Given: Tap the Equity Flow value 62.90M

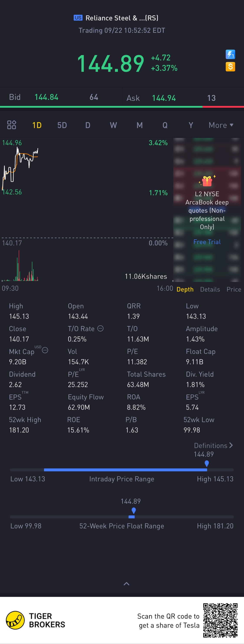Looking at the screenshot, I should click(x=79, y=407).
